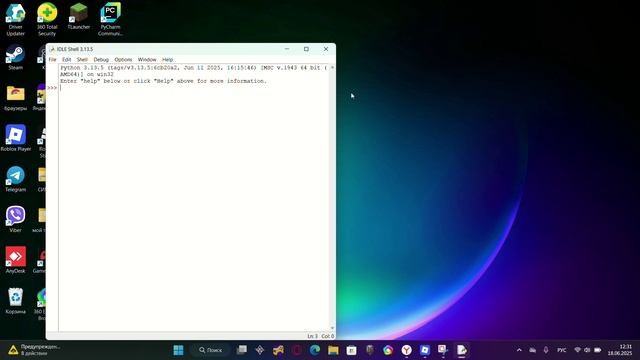Open the Windows Start menu
640x360 pixels.
[x=178, y=350]
